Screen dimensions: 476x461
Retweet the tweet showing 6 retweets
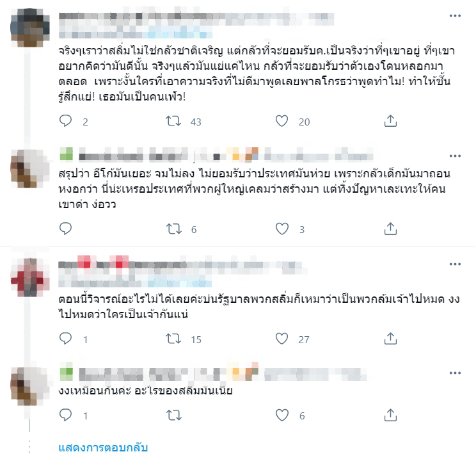coord(173,229)
